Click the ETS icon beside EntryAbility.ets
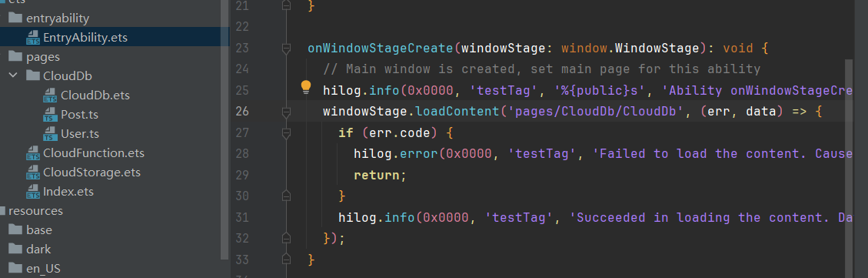This screenshot has height=278, width=868. (x=33, y=38)
